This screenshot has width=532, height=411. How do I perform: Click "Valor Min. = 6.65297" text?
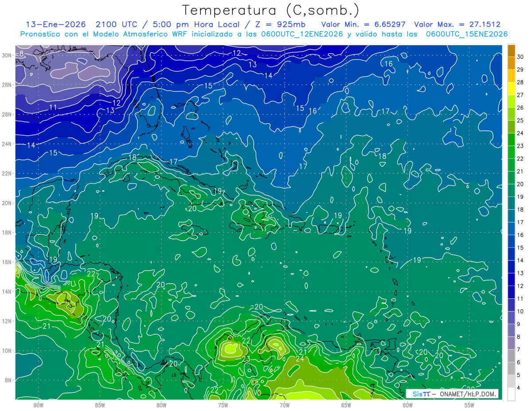pos(363,24)
